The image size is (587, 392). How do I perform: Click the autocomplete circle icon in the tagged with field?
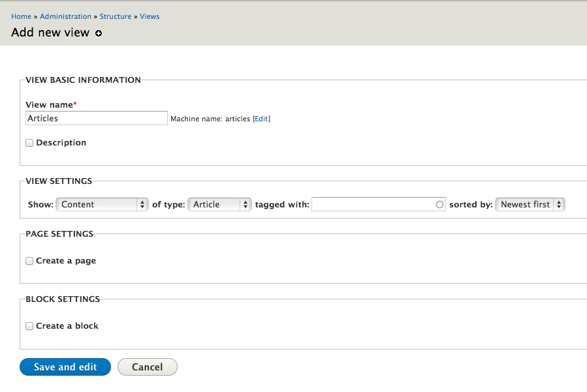439,205
